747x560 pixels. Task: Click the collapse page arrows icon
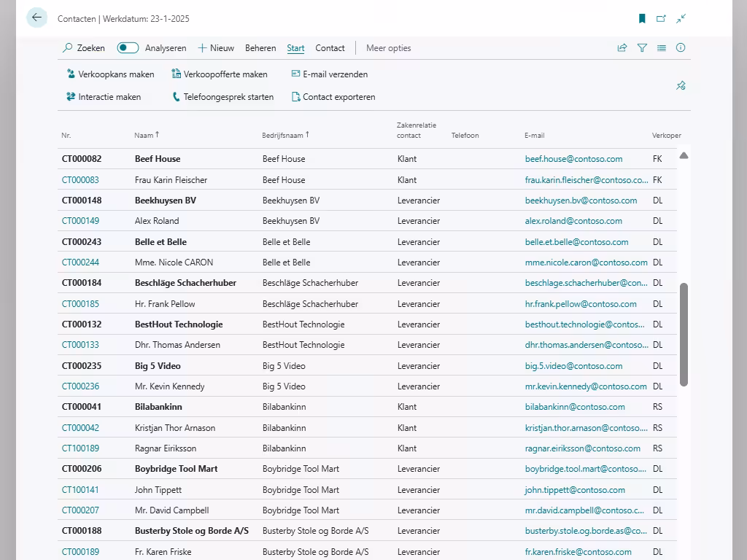(x=681, y=19)
